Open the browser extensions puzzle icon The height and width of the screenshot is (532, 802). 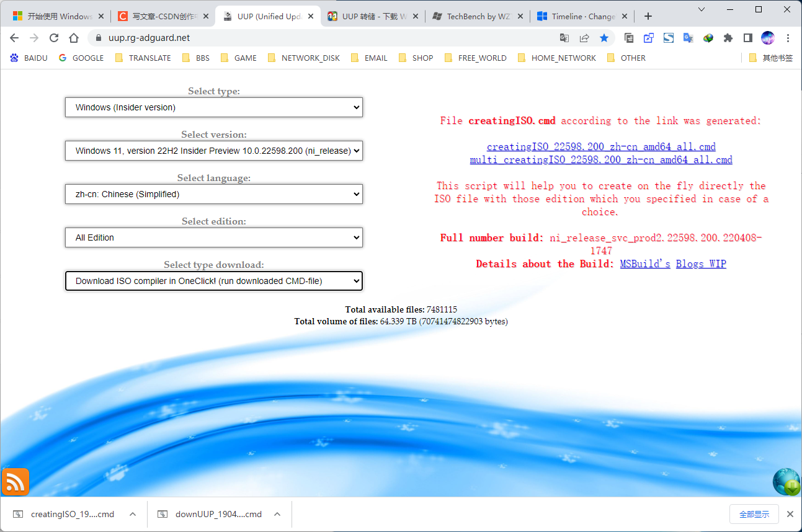tap(728, 38)
